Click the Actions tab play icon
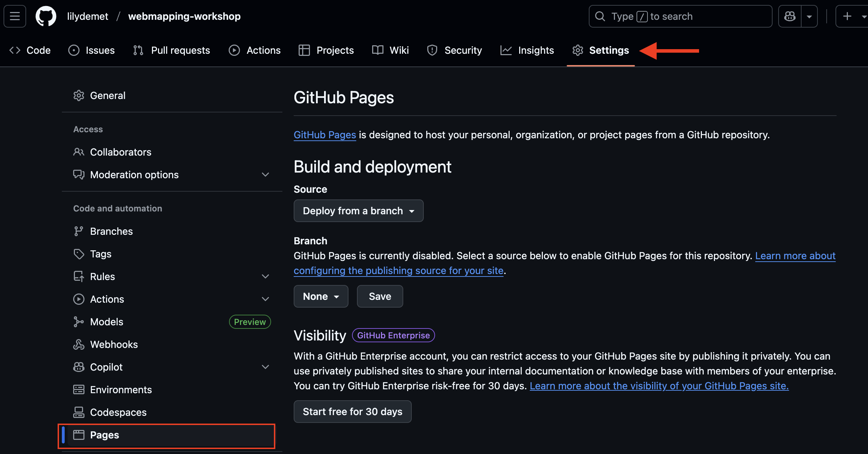868x454 pixels. [234, 50]
